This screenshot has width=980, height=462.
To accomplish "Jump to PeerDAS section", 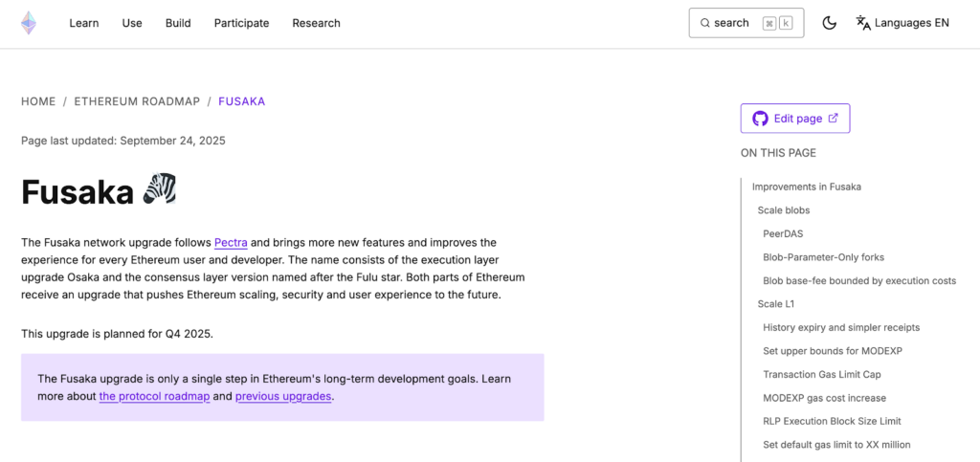I will (x=783, y=233).
